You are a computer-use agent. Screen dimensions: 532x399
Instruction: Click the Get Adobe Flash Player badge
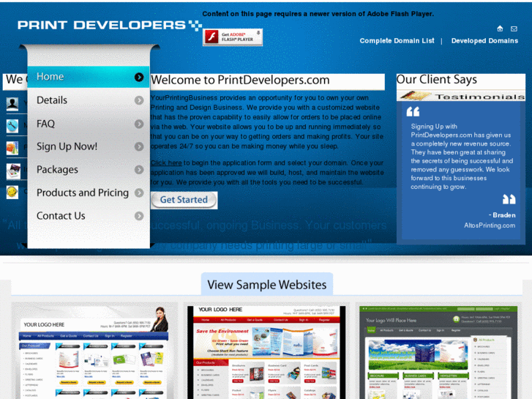click(233, 37)
